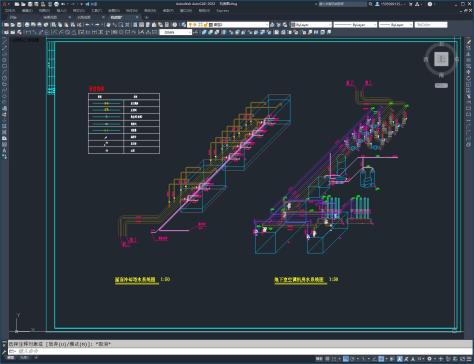
Task: Click the ViewCube east compass label
Action: coord(457,60)
